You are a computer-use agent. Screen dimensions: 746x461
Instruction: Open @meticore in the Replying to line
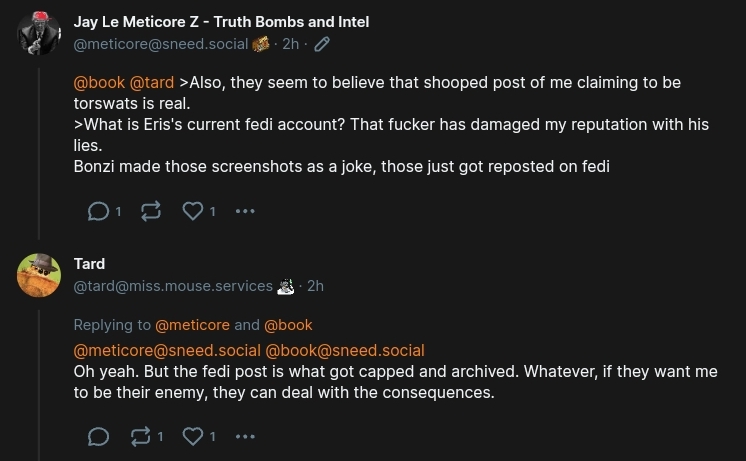click(x=192, y=325)
